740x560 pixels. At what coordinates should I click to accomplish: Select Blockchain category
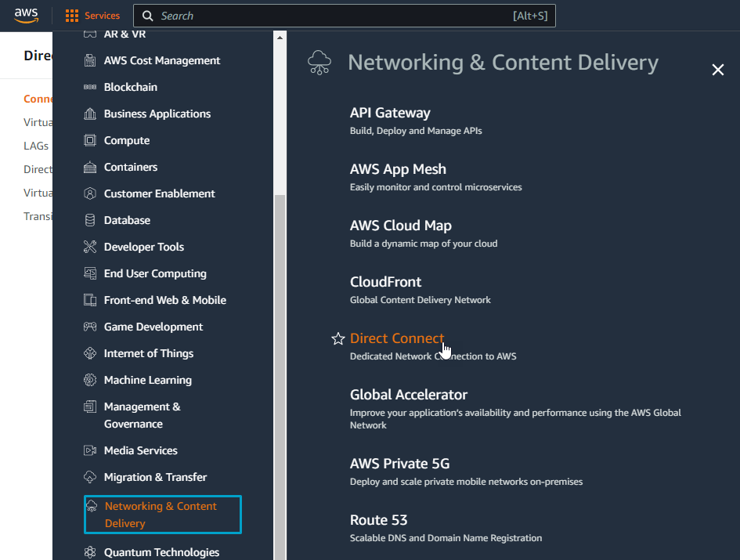click(x=131, y=87)
